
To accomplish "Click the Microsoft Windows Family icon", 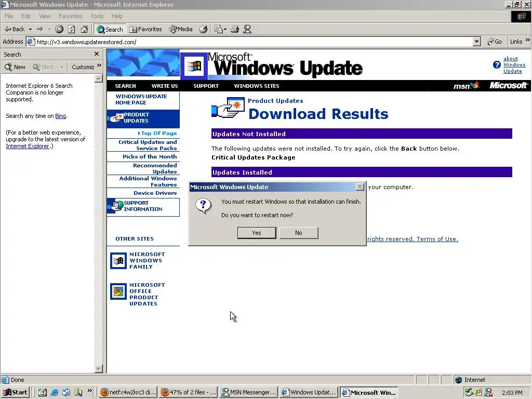I will [118, 261].
